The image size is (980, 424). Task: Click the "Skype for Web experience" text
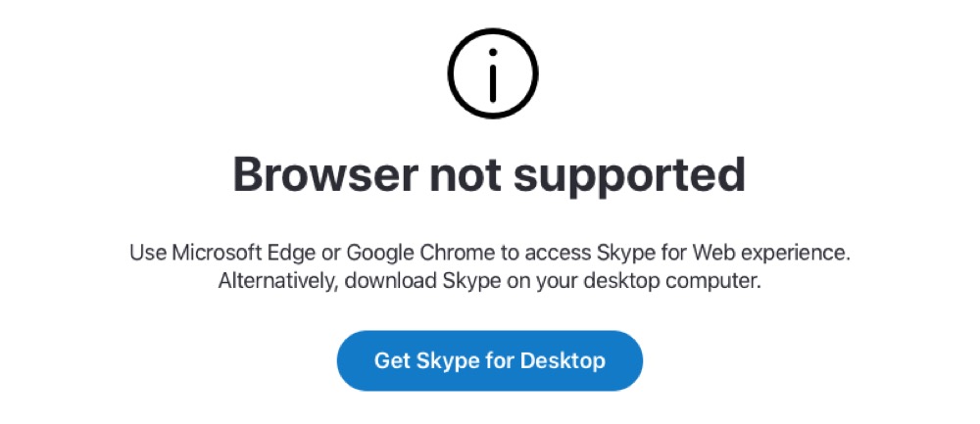click(x=722, y=253)
